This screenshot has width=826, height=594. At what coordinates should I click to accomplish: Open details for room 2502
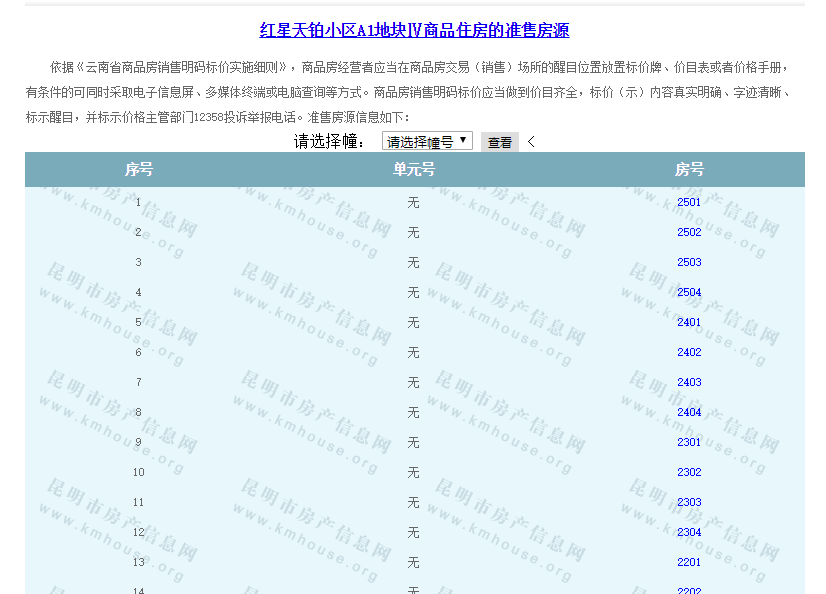point(688,232)
